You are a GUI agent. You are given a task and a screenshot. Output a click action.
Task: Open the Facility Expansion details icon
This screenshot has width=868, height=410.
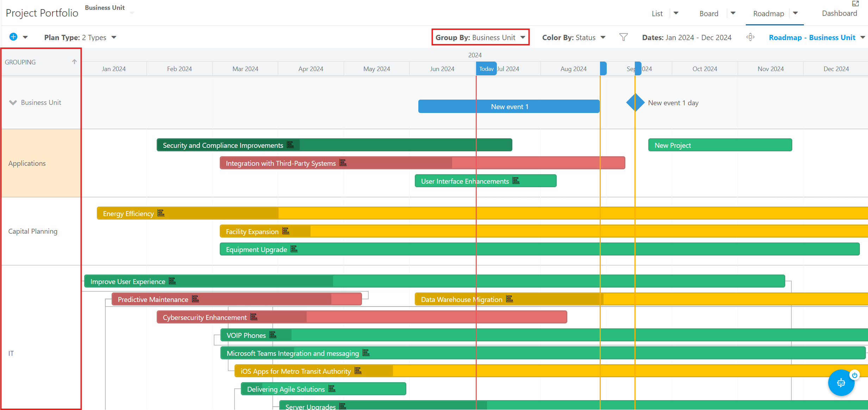click(286, 231)
